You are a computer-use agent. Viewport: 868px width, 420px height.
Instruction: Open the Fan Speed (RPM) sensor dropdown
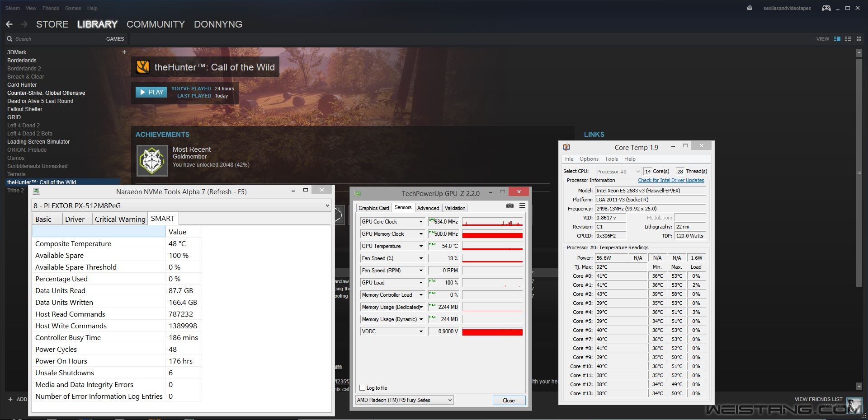click(421, 271)
